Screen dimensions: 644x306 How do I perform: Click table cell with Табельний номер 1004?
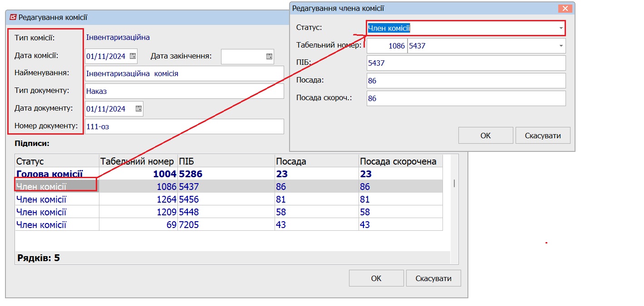[138, 174]
